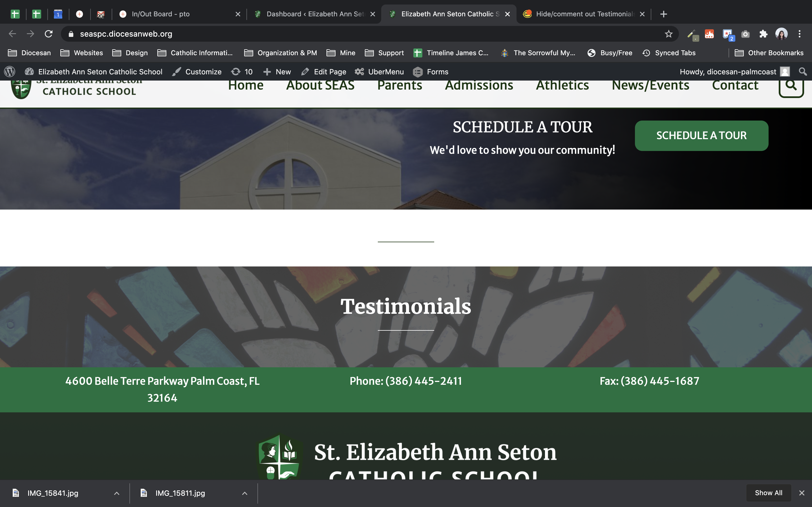This screenshot has height=507, width=812.
Task: Expand options for IMG_15841.jpg download
Action: [116, 493]
